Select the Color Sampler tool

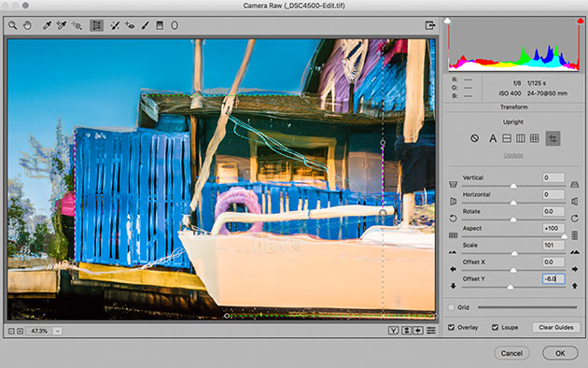(x=62, y=25)
